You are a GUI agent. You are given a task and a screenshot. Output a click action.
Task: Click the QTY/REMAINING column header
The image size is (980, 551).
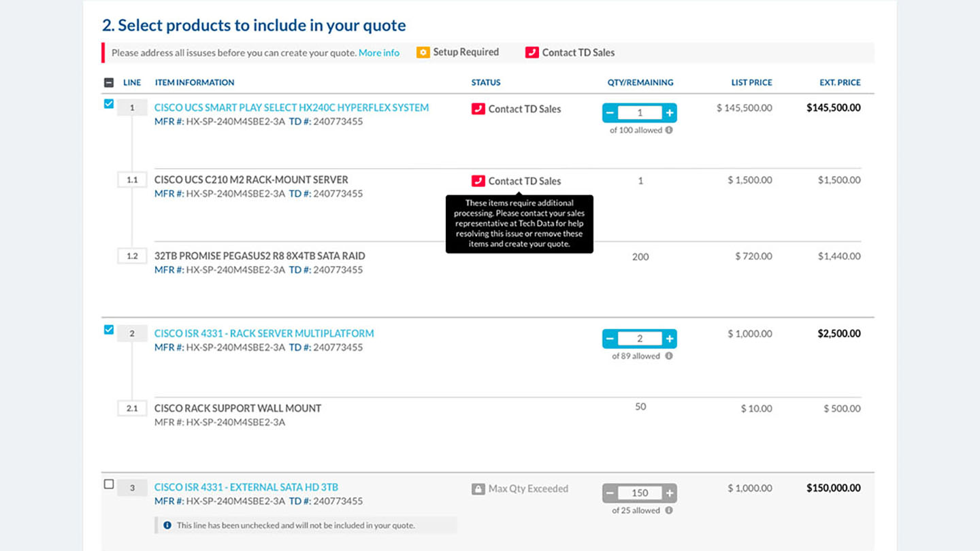point(640,82)
